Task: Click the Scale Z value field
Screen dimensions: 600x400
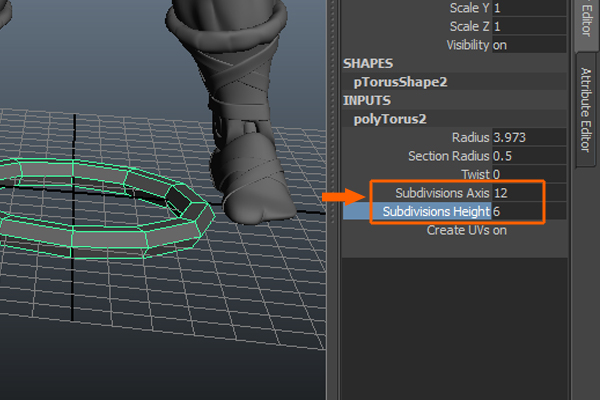Action: 529,26
